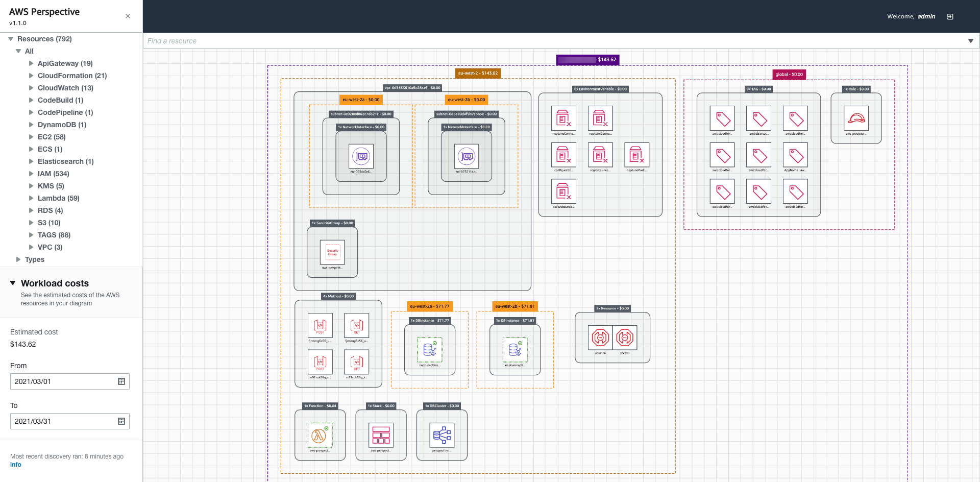The height and width of the screenshot is (482, 980).
Task: Click the IAM Role helmet icon
Action: [856, 118]
